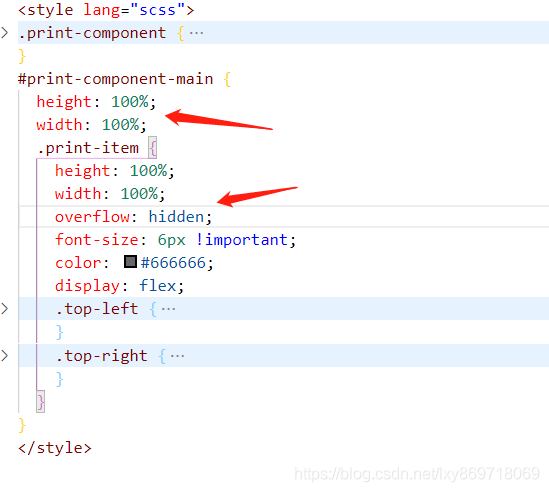Screen dimensions: 549x492
Task: Click the ellipsis after .print-component brace
Action: (196, 34)
